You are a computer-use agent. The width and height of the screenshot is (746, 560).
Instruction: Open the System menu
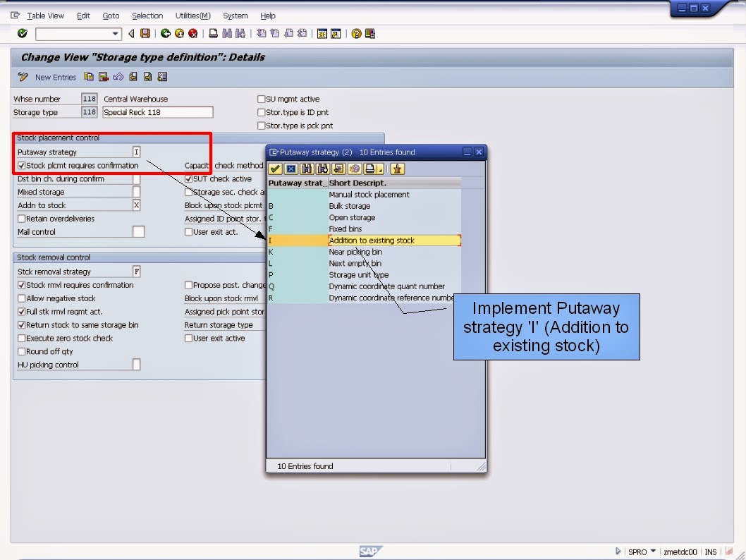coord(236,16)
